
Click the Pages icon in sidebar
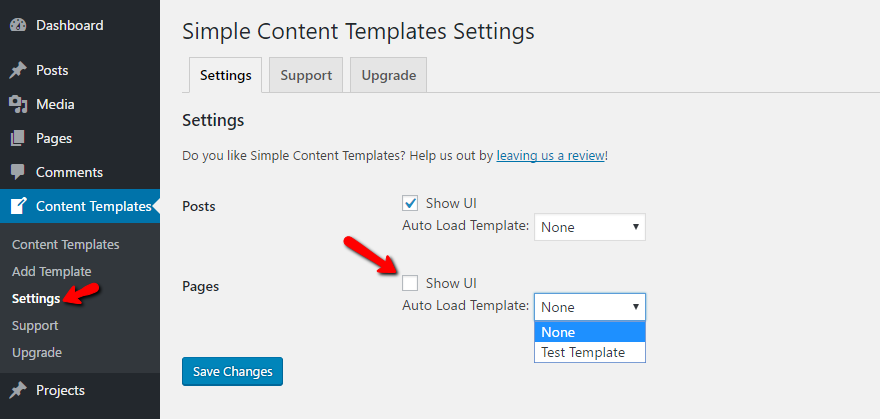click(18, 138)
